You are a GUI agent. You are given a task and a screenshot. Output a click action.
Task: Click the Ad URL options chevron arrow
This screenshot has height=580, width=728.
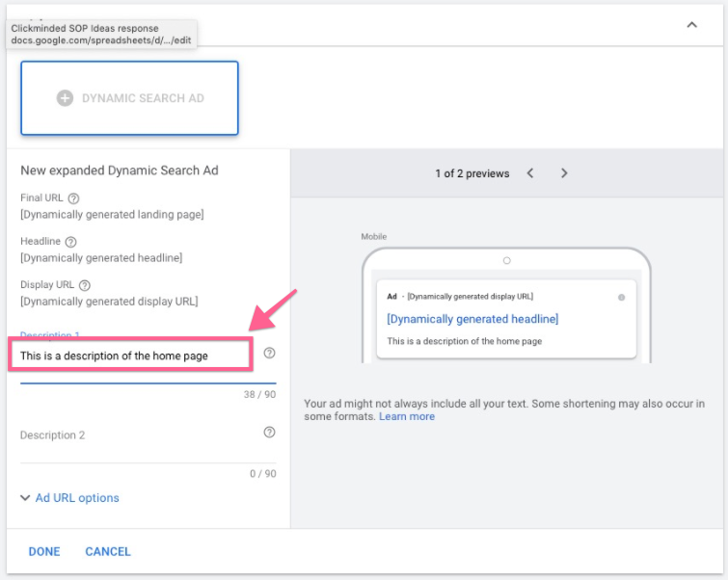click(25, 498)
